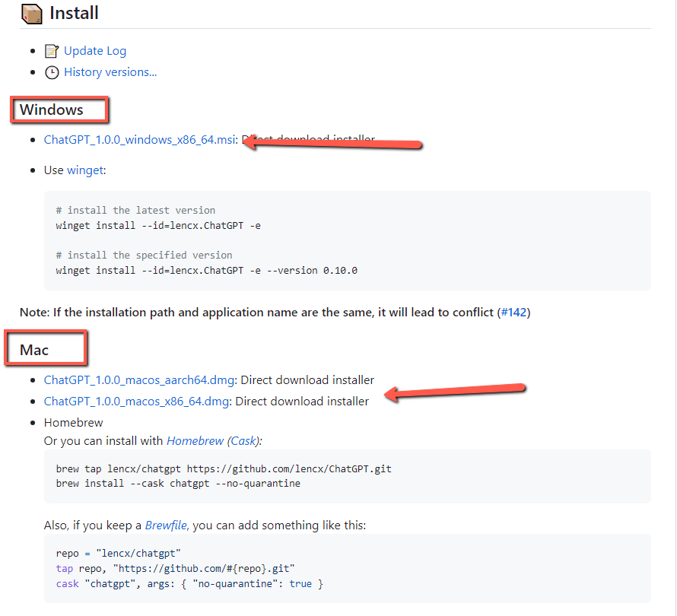Click the clock icon beside History versions
The image size is (677, 616).
pos(52,72)
